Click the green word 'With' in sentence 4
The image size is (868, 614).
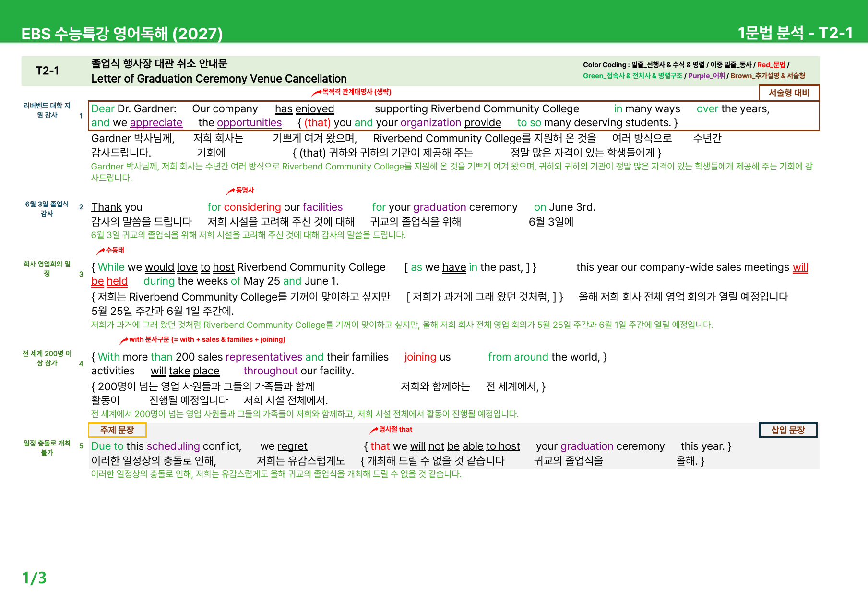tap(109, 357)
